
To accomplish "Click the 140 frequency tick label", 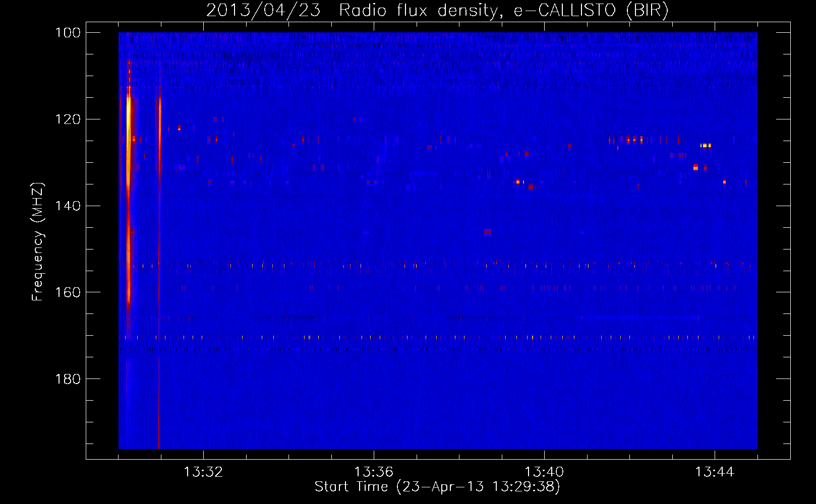I will pyautogui.click(x=68, y=206).
